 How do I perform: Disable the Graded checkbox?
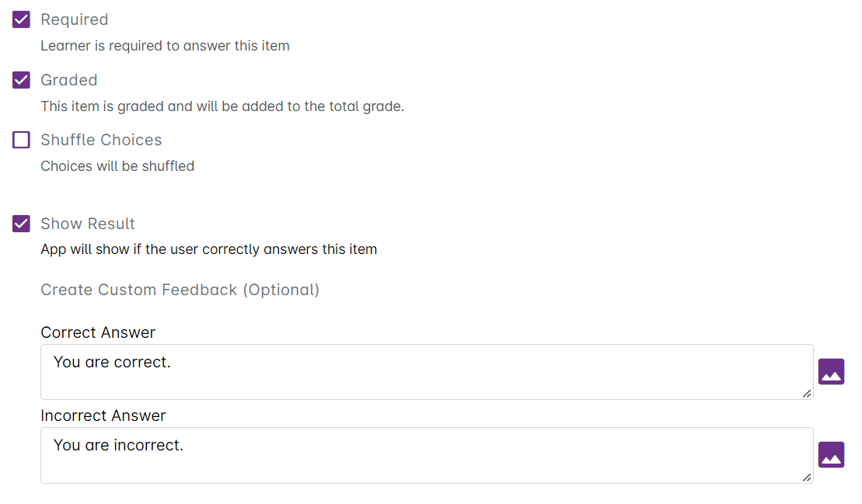[21, 80]
